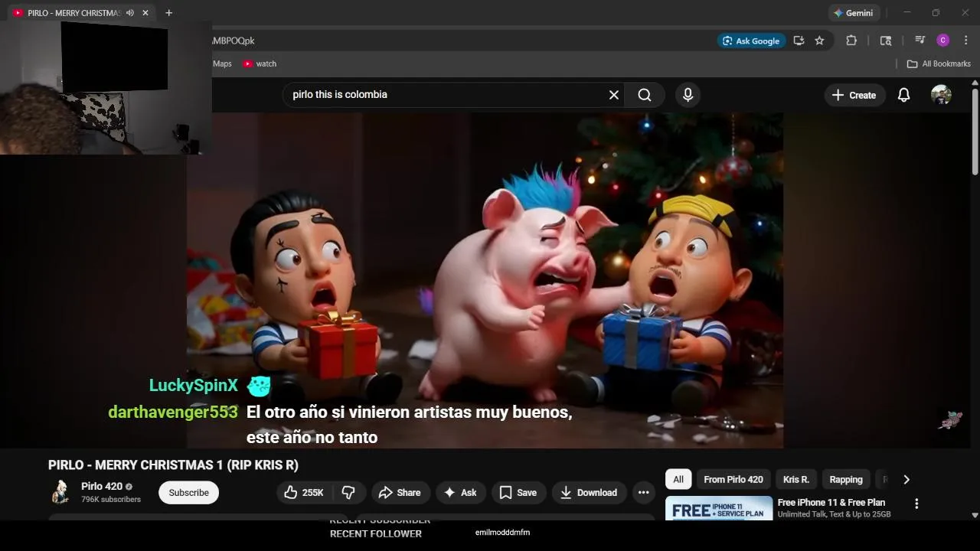Open the Maps bookmark
980x551 pixels.
coord(222,64)
